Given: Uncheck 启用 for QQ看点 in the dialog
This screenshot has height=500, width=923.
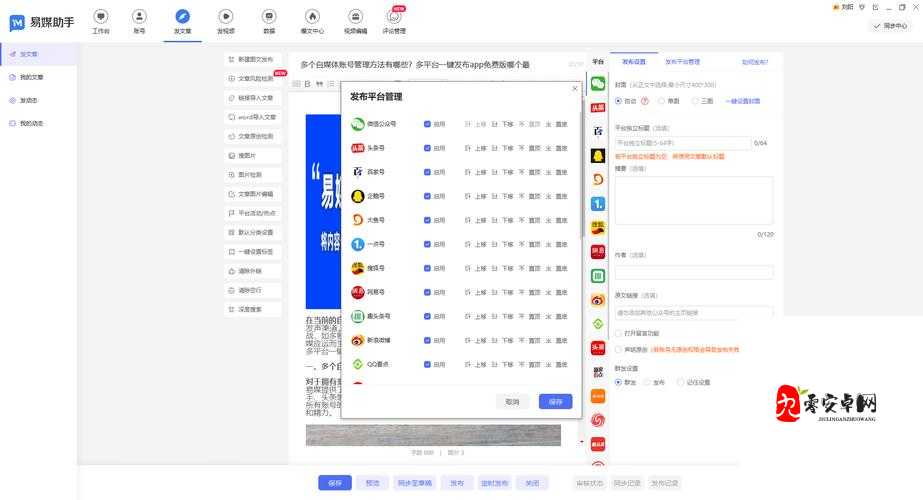Looking at the screenshot, I should point(427,365).
